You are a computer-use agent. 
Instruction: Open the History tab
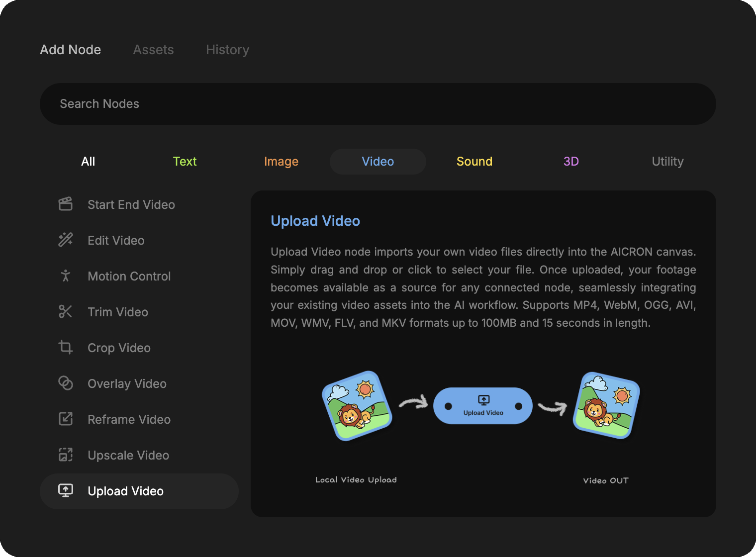[x=227, y=50]
